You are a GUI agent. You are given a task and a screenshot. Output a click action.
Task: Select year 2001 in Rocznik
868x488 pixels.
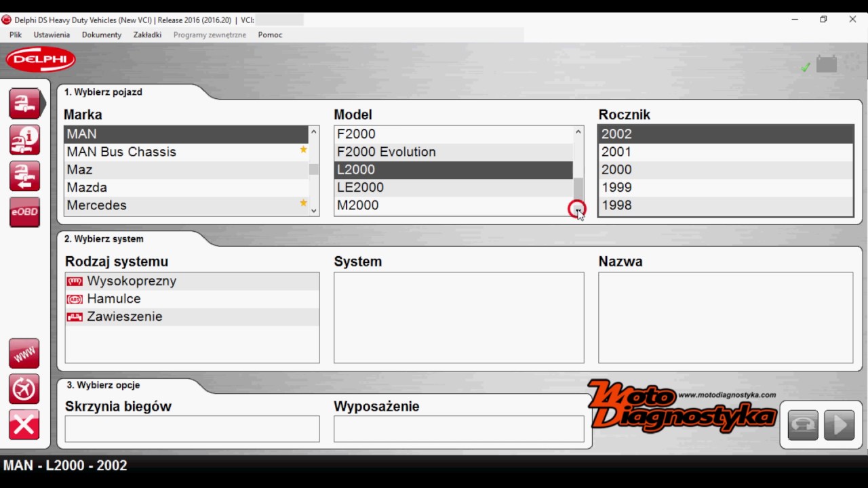[726, 152]
